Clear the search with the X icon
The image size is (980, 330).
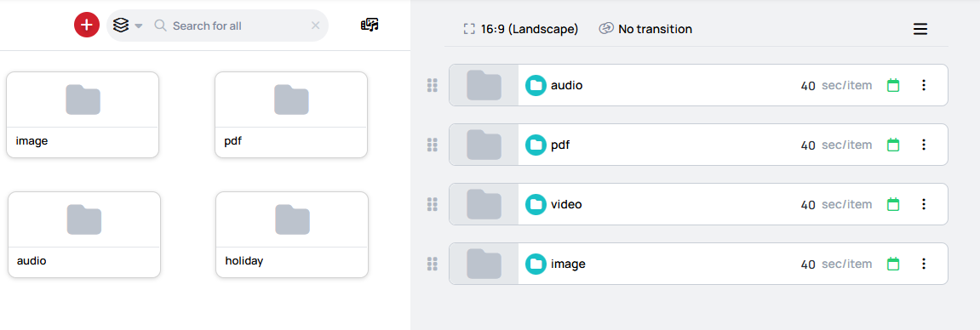click(x=316, y=26)
